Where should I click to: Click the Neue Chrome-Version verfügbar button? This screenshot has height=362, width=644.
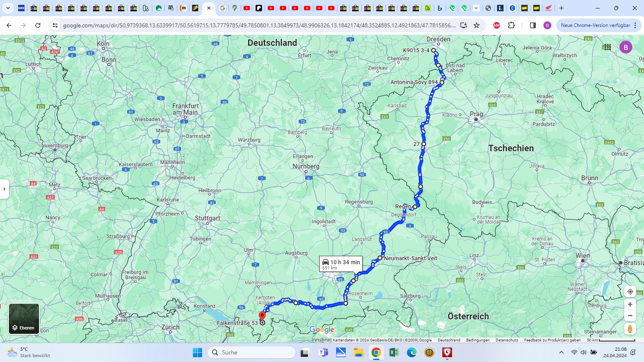(595, 25)
